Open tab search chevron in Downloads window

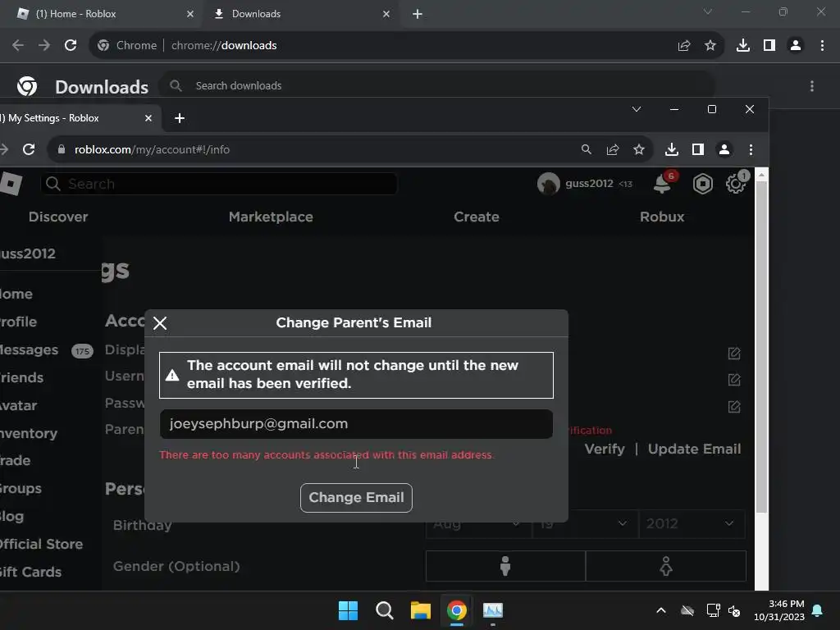708,11
